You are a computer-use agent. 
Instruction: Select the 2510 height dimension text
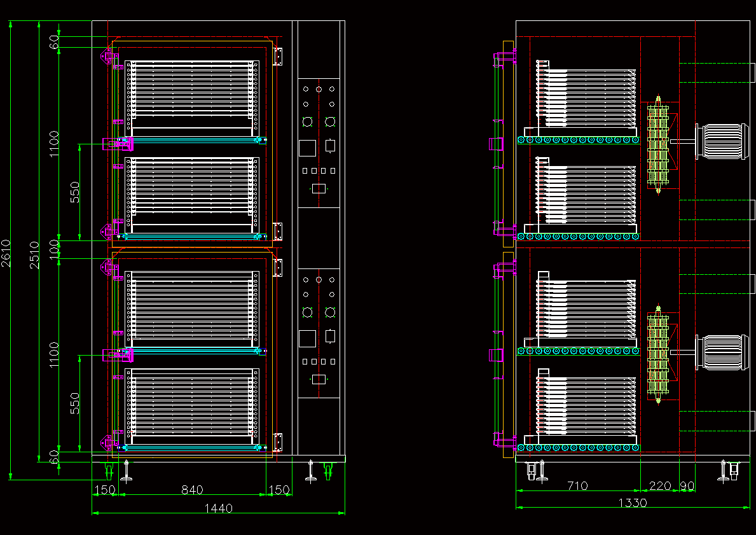click(34, 255)
